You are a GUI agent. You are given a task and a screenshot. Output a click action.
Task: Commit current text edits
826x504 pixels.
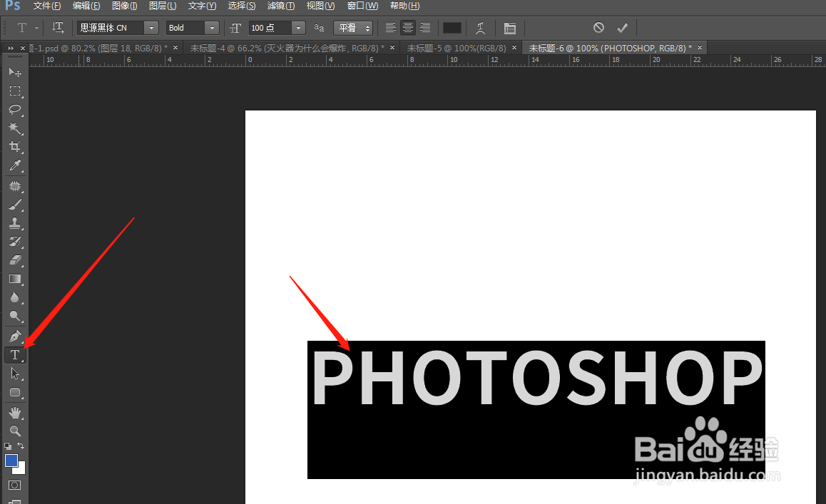(x=622, y=27)
